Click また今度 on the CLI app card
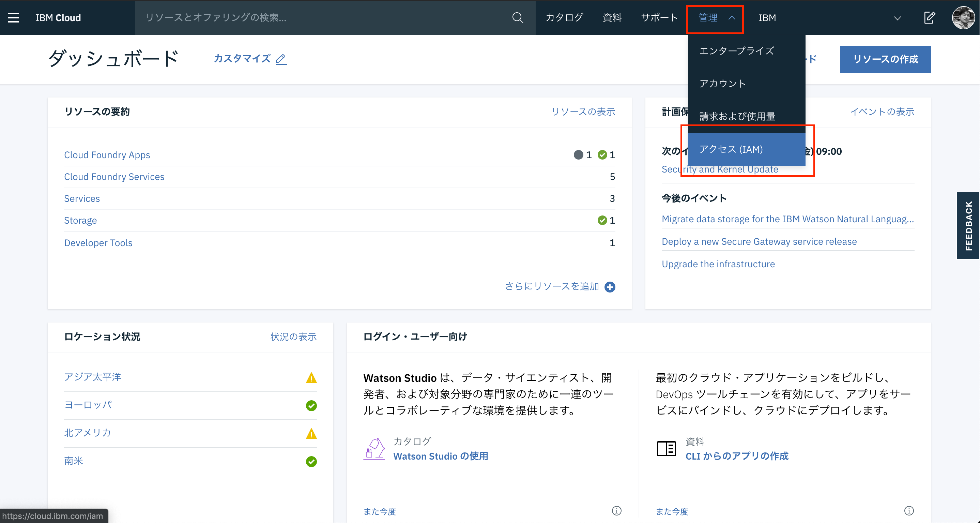The image size is (980, 523). click(672, 512)
